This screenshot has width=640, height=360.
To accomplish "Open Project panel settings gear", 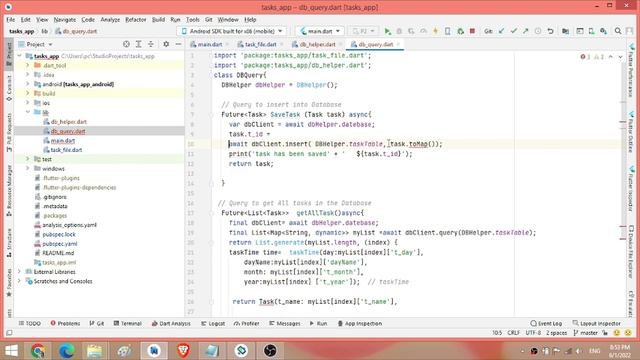I will pos(166,44).
